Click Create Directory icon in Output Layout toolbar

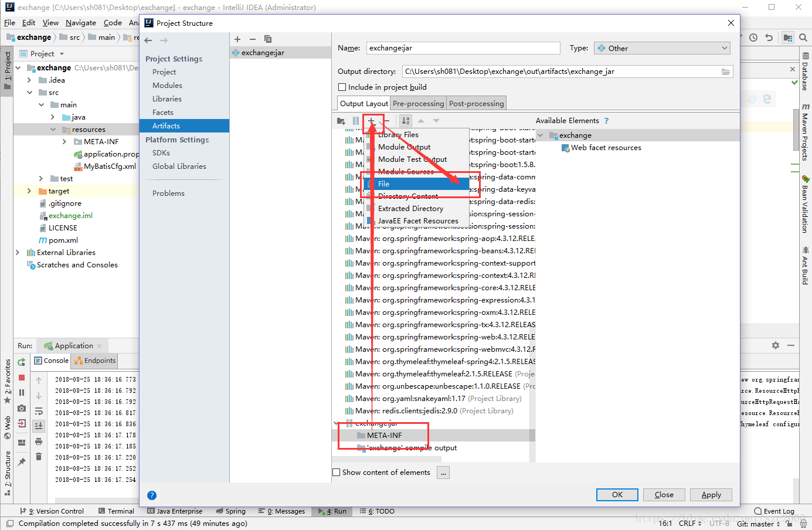[x=341, y=121]
